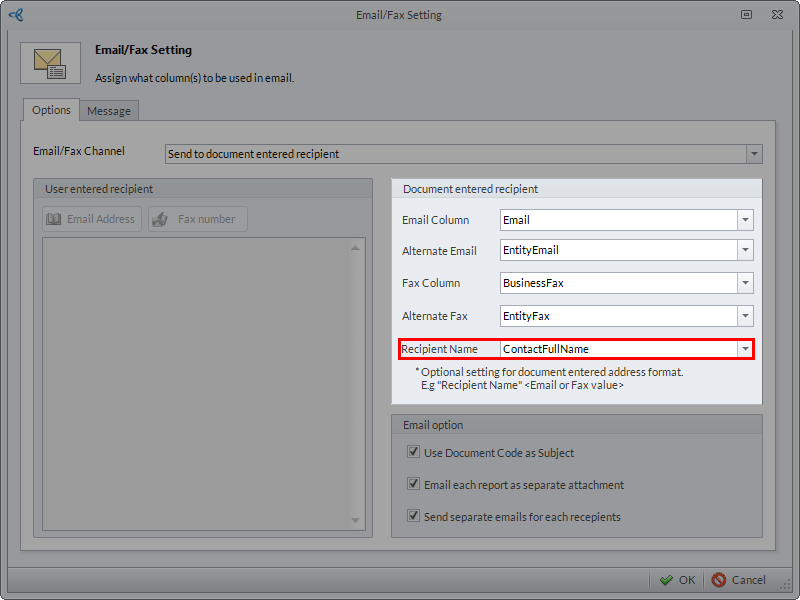This screenshot has width=800, height=600.
Task: Open the Fax Column dropdown list
Action: point(745,284)
